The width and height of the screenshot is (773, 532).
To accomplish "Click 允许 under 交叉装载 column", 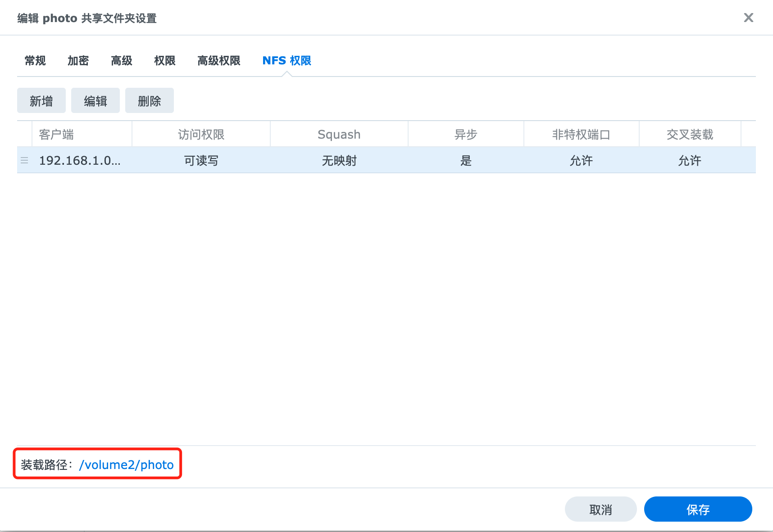I will coord(690,160).
